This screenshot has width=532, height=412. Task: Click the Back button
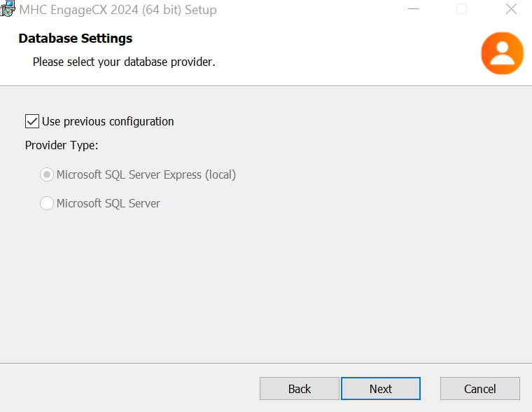[300, 389]
